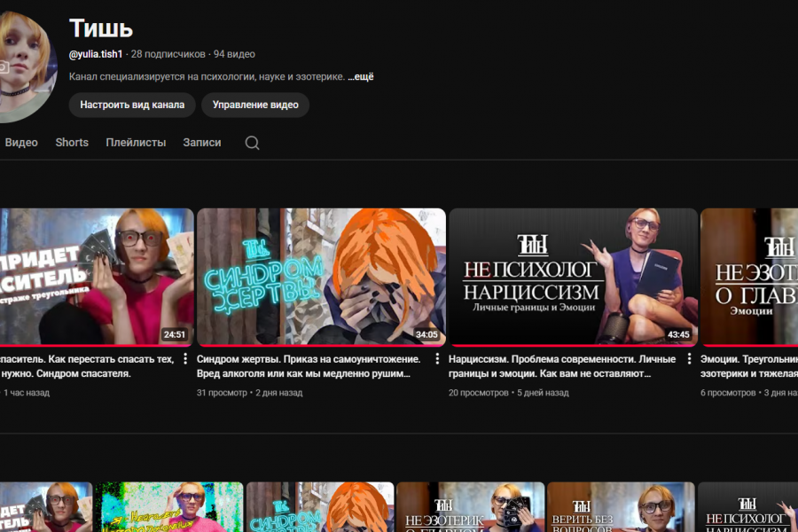Open options menu for Нарциссизм video
Viewport: 798px width, 532px height.
pos(689,359)
